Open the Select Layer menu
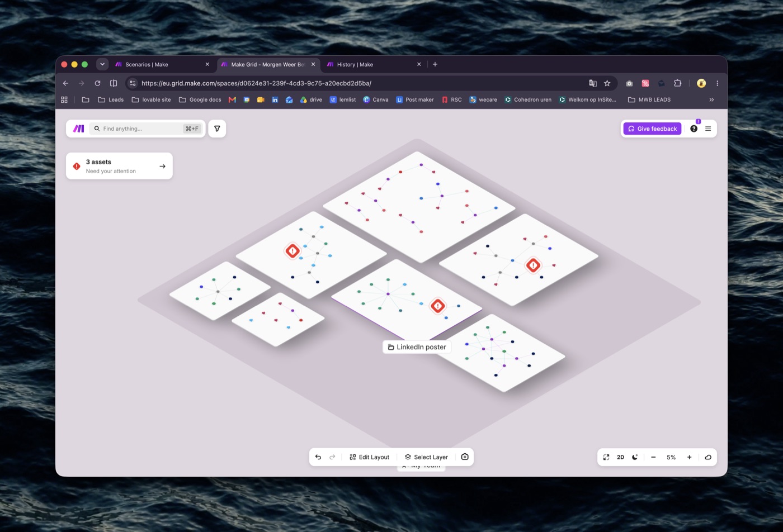 (x=426, y=457)
